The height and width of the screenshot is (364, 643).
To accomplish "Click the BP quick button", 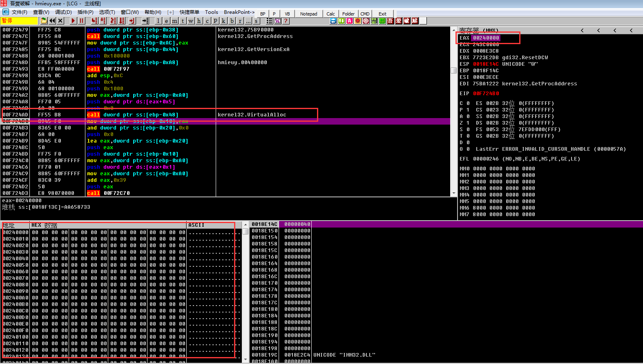I will [x=263, y=14].
